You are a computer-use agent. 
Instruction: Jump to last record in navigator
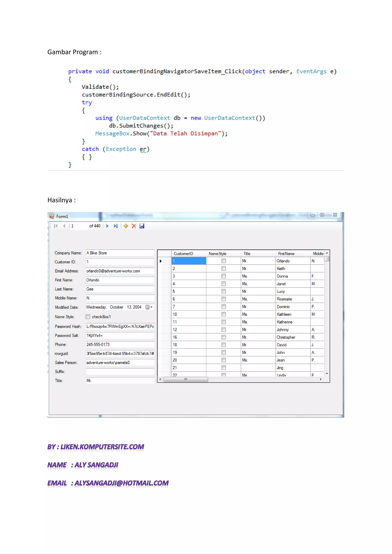116,226
